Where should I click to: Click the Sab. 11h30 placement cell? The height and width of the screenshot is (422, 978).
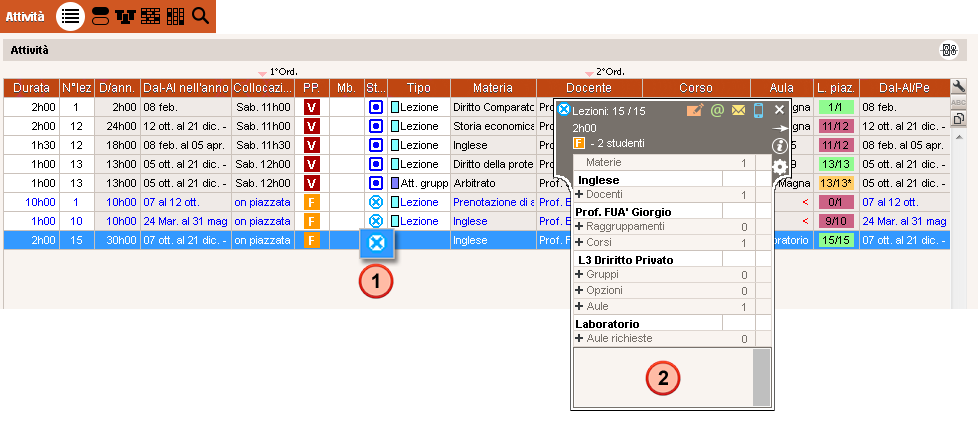tap(263, 145)
